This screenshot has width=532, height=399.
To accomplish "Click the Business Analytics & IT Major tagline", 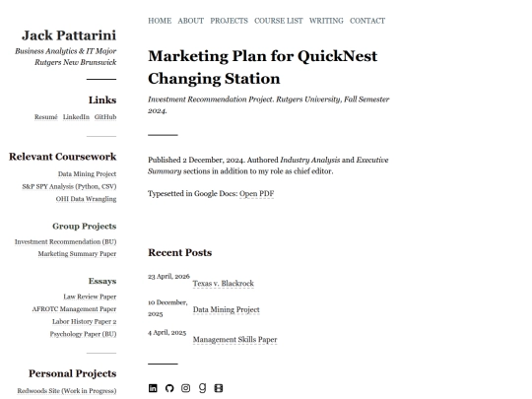I will tap(66, 51).
